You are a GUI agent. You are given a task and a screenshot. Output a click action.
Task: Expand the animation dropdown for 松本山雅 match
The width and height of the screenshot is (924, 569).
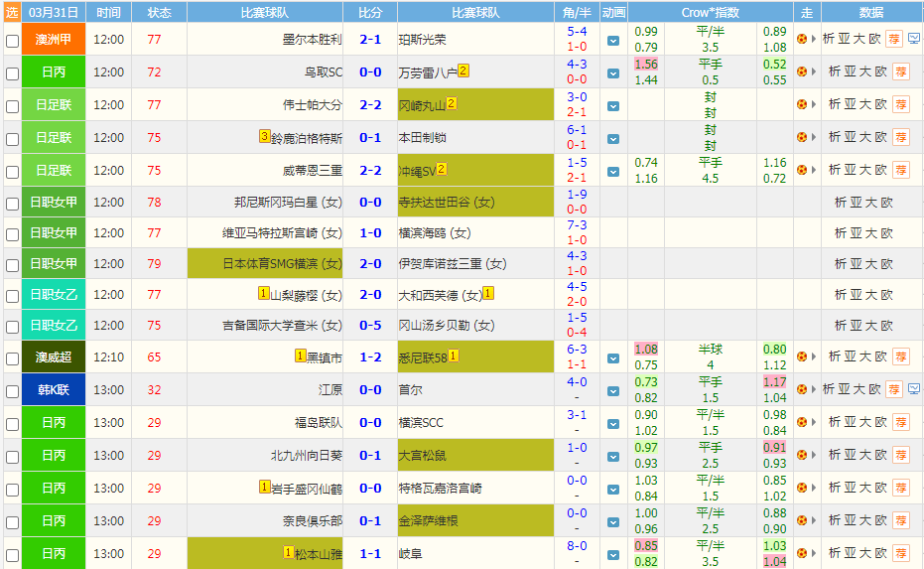pyautogui.click(x=613, y=554)
